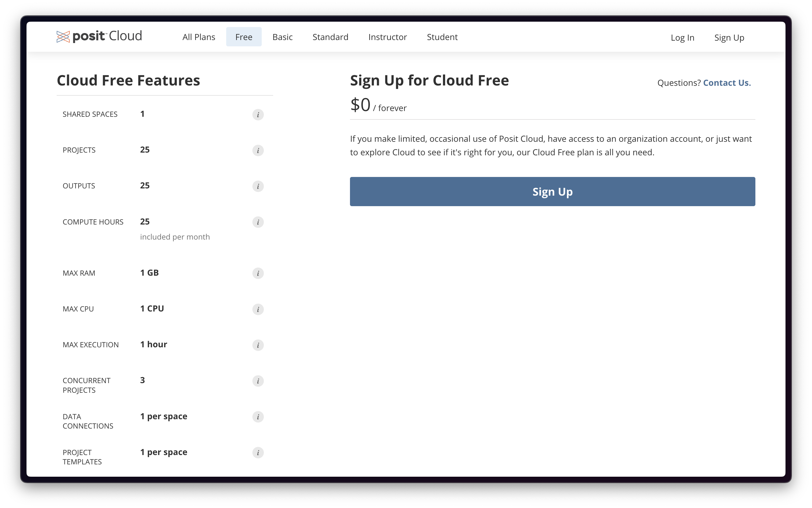Go to Instructor plan tab
The width and height of the screenshot is (812, 508).
(387, 37)
